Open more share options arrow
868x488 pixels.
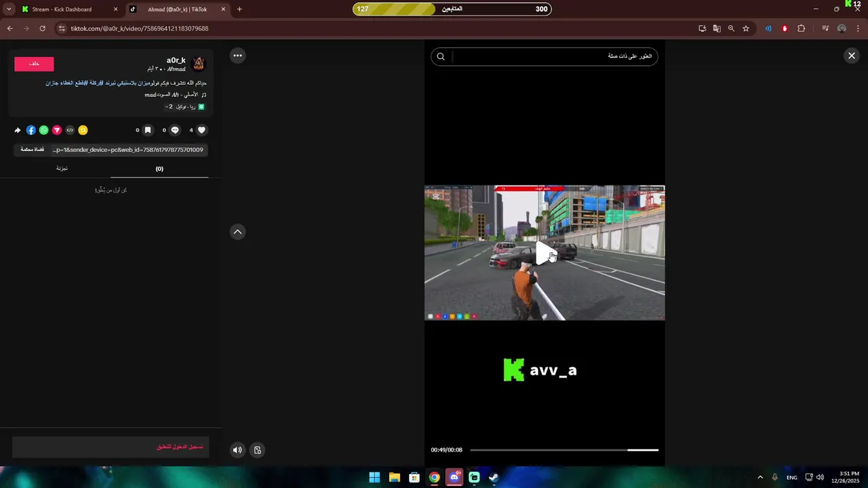click(18, 130)
